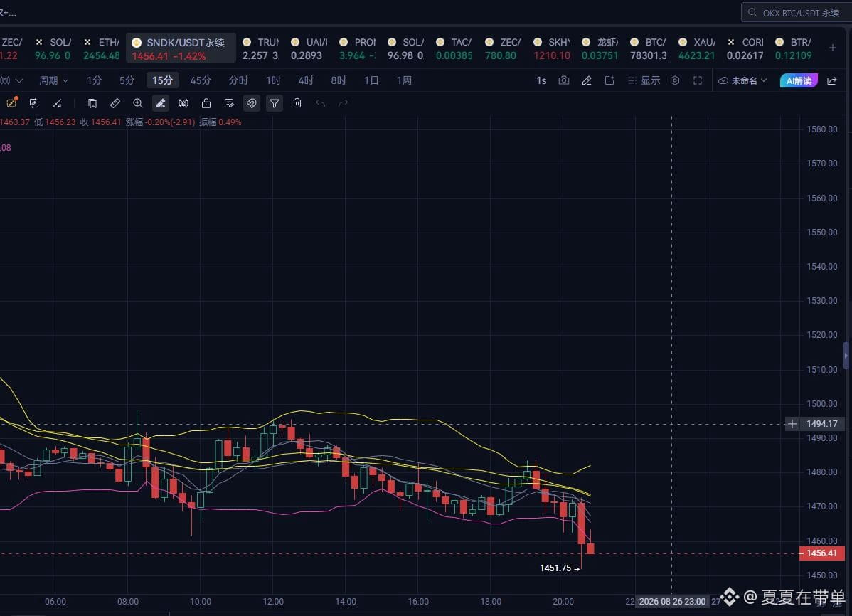
Task: Add a new symbol tab with plus
Action: (832, 48)
